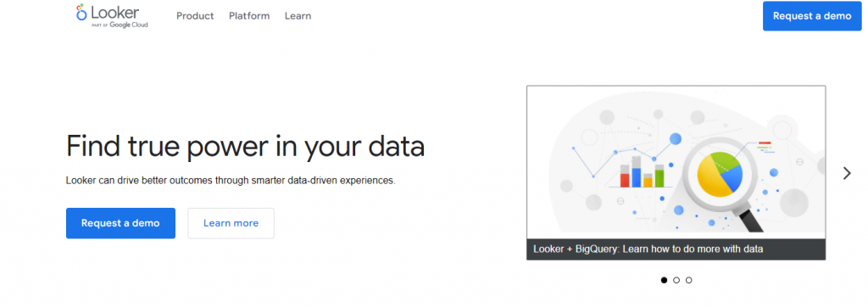The height and width of the screenshot is (308, 868).
Task: Click the pie chart in the illustration
Action: pyautogui.click(x=720, y=175)
